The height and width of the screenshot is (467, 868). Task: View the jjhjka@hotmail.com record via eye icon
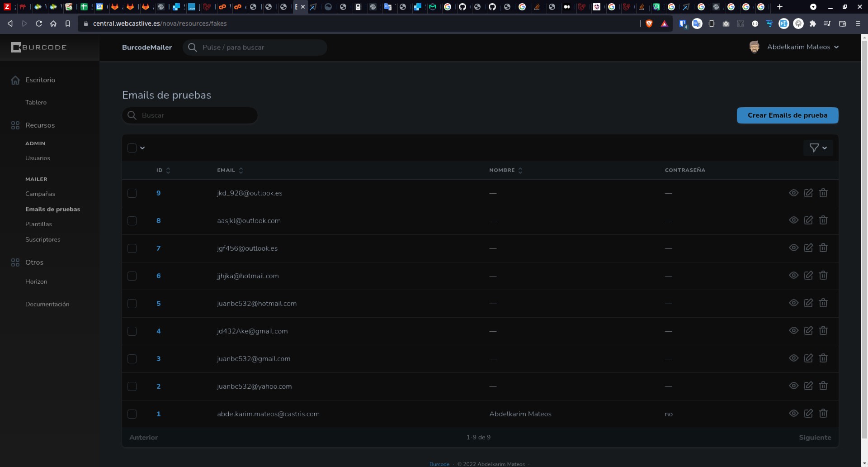point(793,275)
